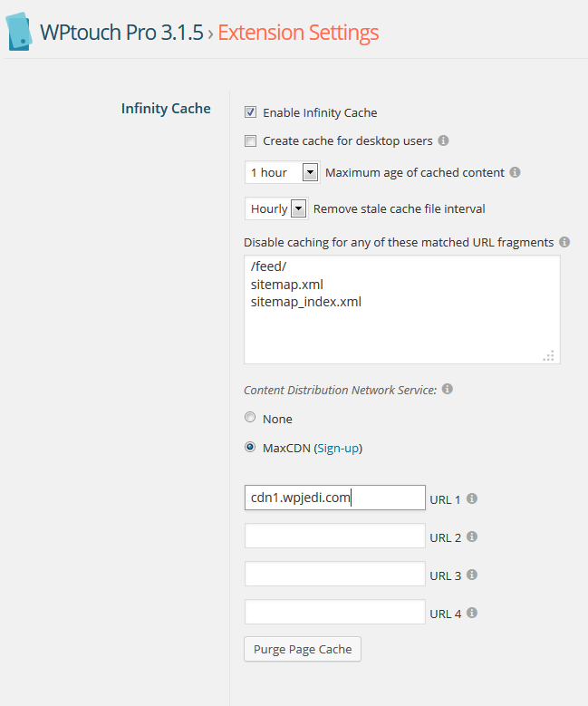Click the Purge Page Cache button

pos(303,649)
